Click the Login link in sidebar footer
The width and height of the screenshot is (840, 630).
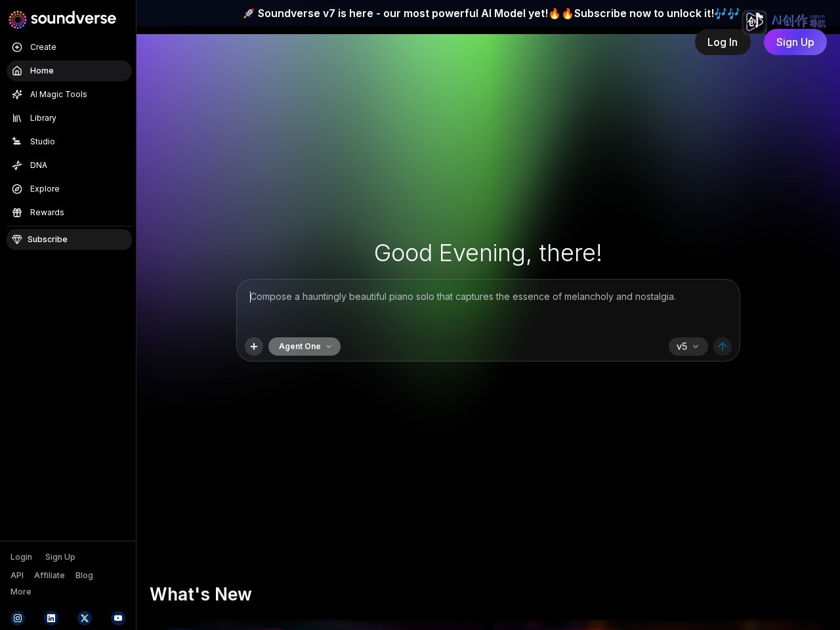21,557
